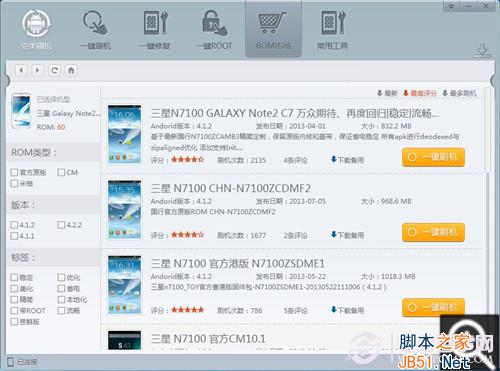Flash N7100ZSDME1 with orange 一键刷机 button

click(433, 307)
